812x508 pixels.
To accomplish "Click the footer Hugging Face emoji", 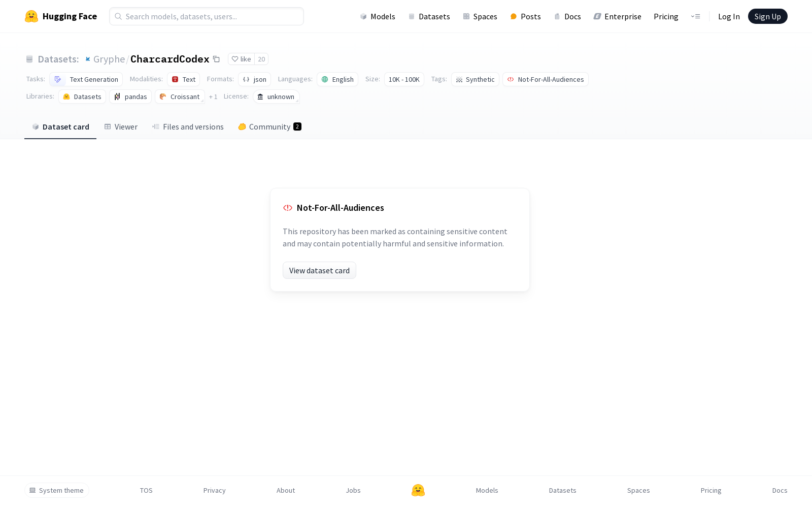I will pyautogui.click(x=418, y=490).
